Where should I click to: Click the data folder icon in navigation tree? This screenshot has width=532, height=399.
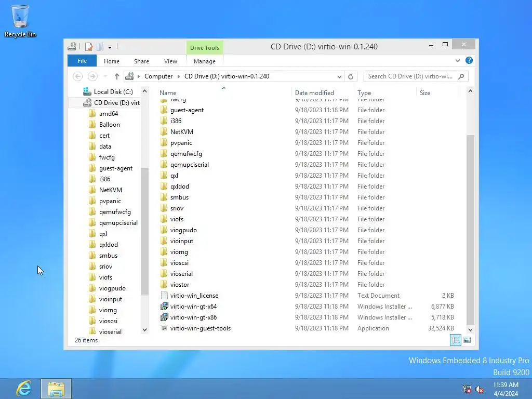92,146
